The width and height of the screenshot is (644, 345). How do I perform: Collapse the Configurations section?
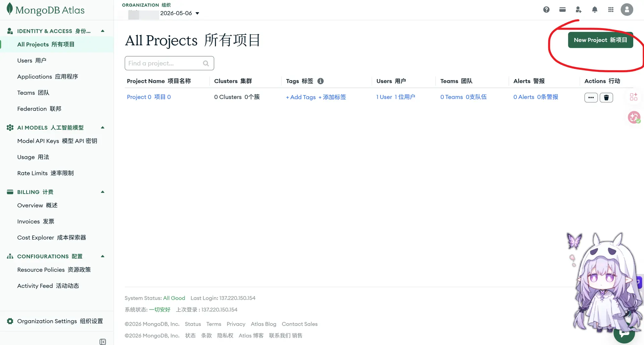[x=103, y=256]
